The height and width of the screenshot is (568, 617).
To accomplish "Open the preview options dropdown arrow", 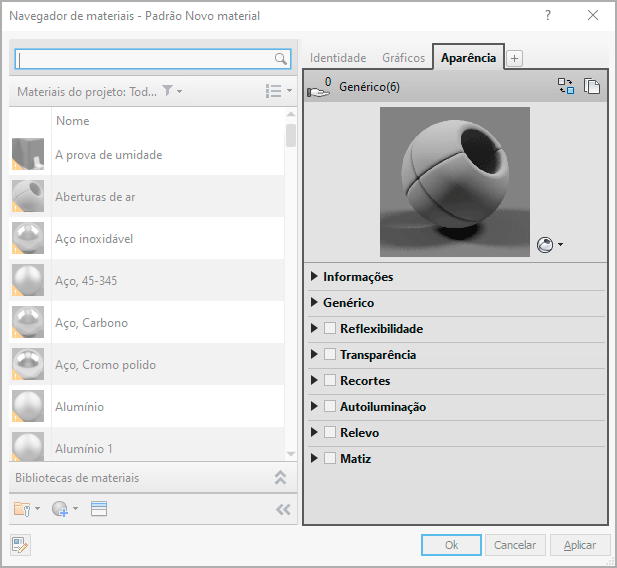I will (x=560, y=244).
